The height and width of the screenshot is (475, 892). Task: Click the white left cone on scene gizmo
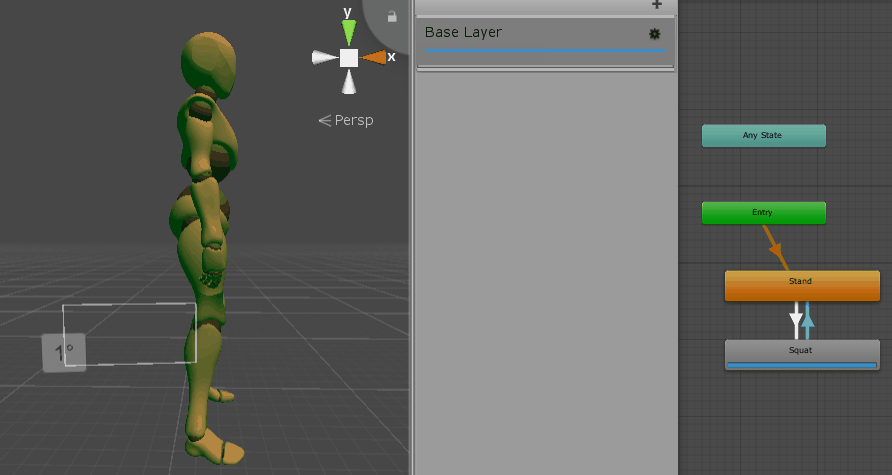tap(325, 57)
